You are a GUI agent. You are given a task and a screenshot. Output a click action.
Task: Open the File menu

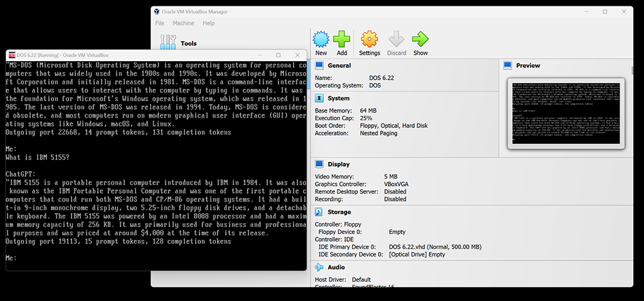[x=160, y=23]
